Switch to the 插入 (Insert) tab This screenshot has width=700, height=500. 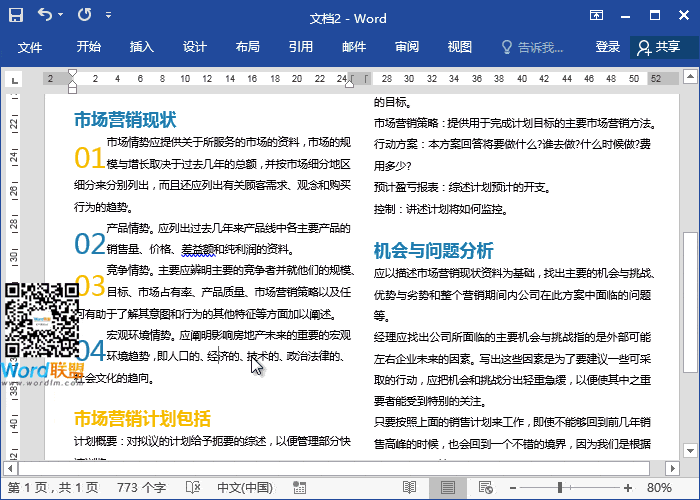(x=142, y=47)
